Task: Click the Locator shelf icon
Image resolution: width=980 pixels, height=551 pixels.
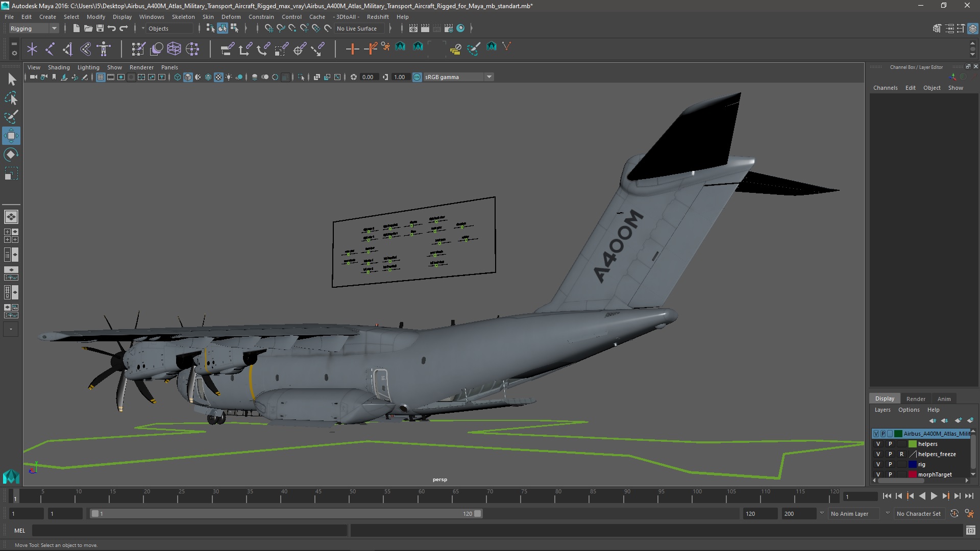Action: (x=32, y=49)
